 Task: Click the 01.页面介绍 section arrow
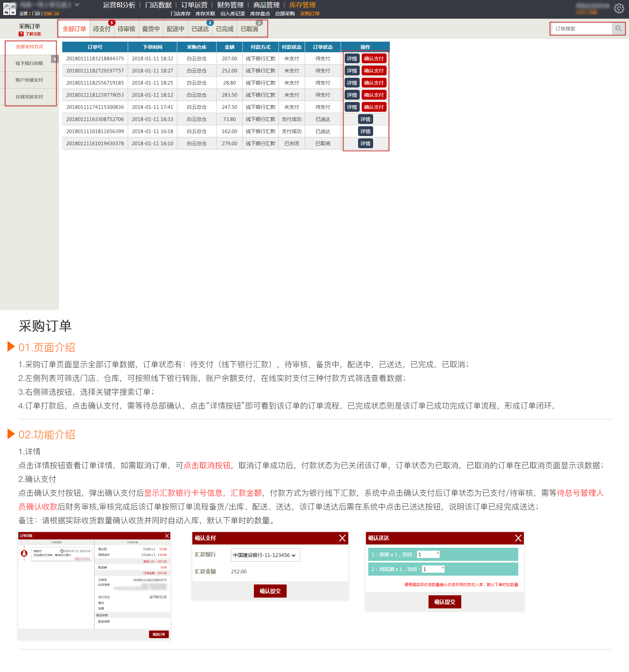pos(11,346)
